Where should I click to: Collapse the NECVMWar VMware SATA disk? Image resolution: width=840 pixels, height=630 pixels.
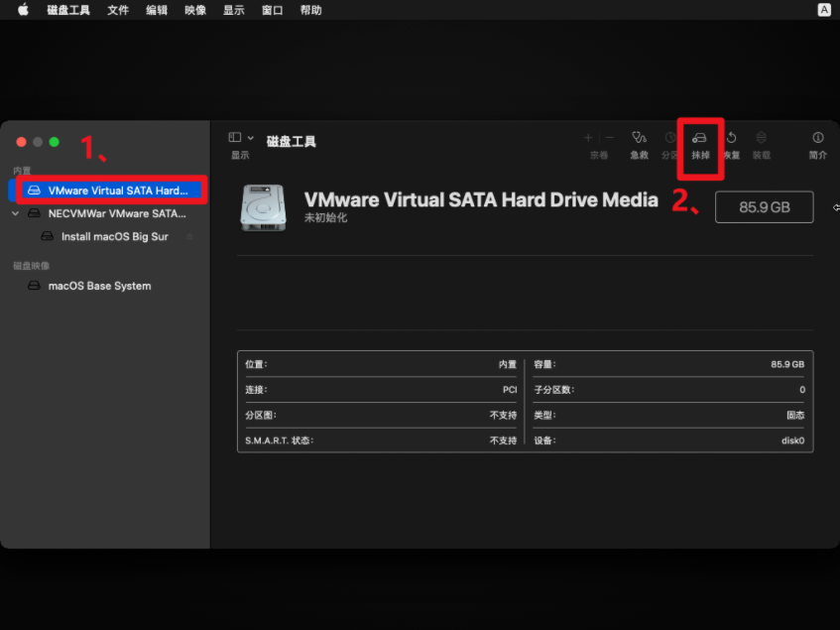(16, 213)
